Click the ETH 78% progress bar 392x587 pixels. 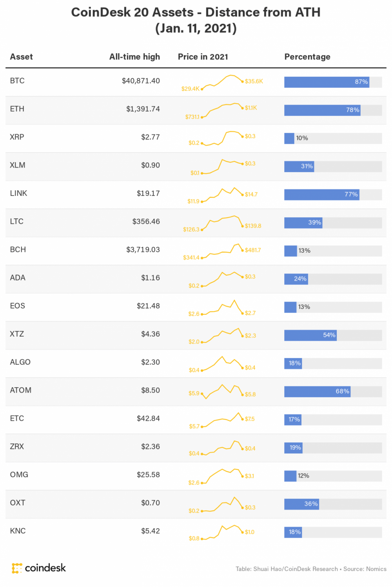coord(322,110)
